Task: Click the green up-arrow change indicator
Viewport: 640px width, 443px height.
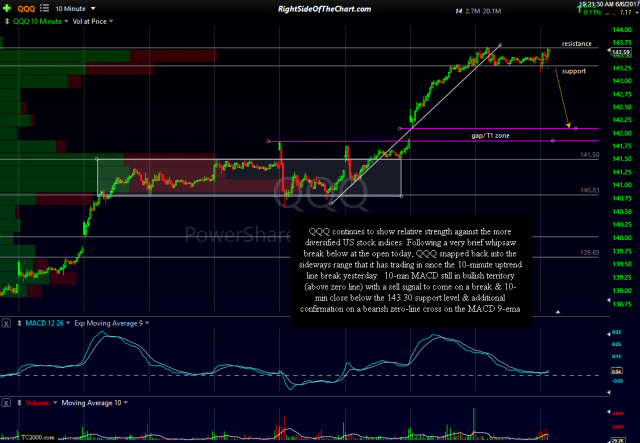Action: [580, 9]
